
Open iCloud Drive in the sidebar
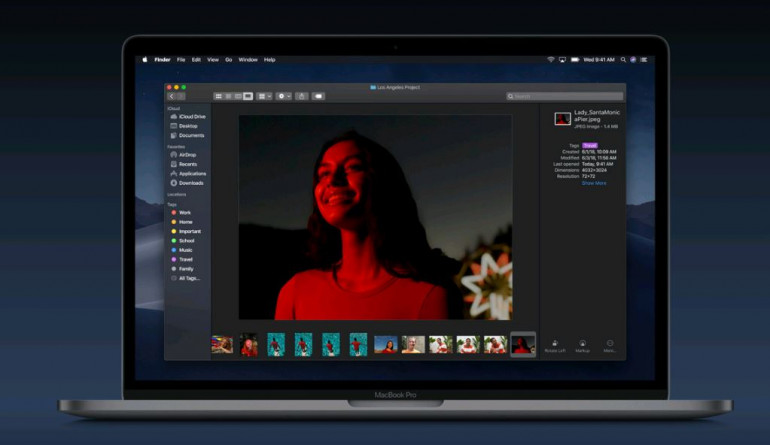190,117
